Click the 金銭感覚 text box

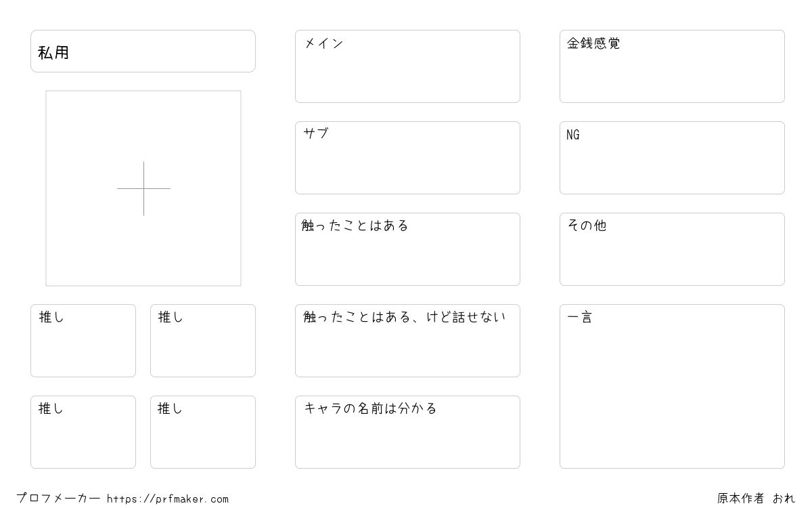(672, 66)
